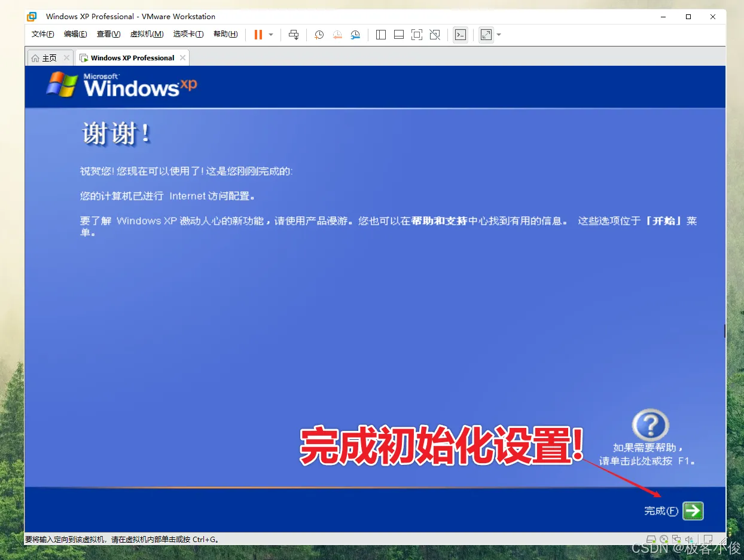The height and width of the screenshot is (560, 744).
Task: Open the snapshot manager wrench icon
Action: pyautogui.click(x=355, y=35)
